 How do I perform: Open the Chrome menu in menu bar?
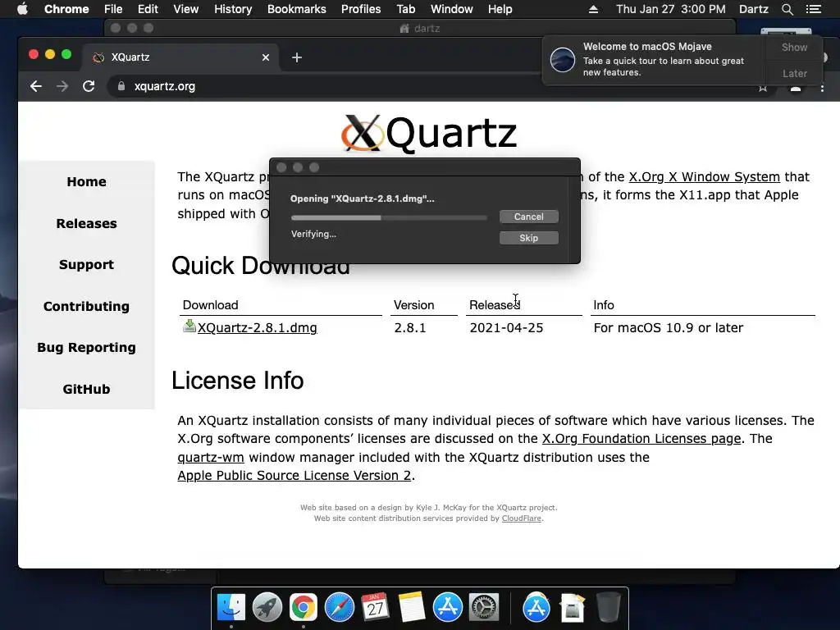click(66, 9)
